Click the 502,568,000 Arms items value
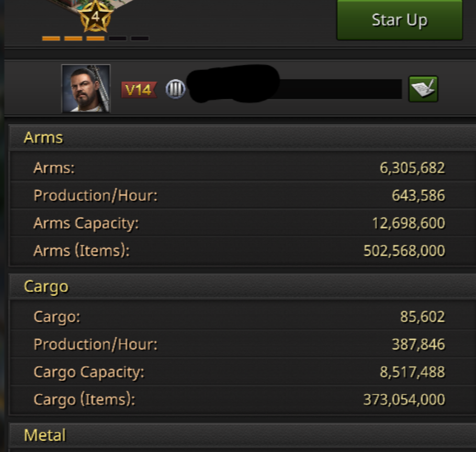Viewport: 476px width, 452px height. tap(404, 251)
